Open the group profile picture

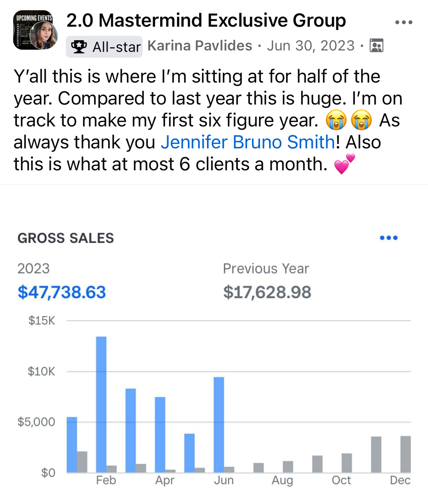tap(35, 30)
